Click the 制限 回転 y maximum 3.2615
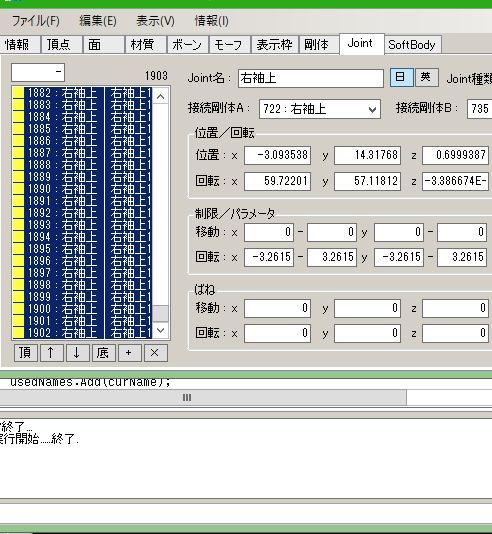This screenshot has width=492, height=534. 462,257
